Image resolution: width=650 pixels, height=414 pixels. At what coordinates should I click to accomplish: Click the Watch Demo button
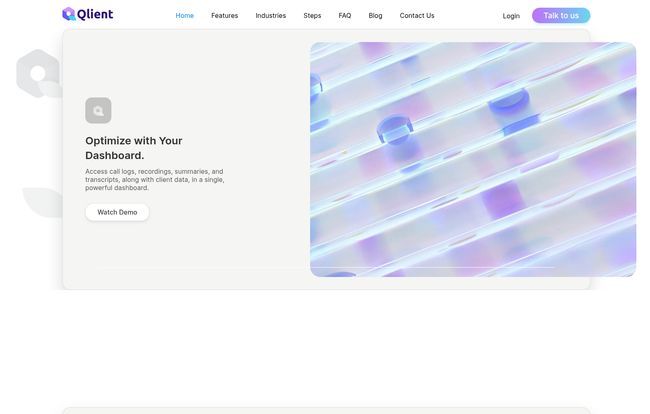point(117,212)
